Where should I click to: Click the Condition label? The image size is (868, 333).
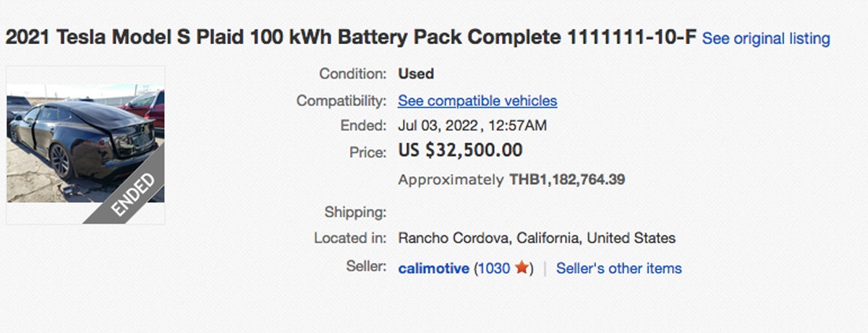pos(353,74)
